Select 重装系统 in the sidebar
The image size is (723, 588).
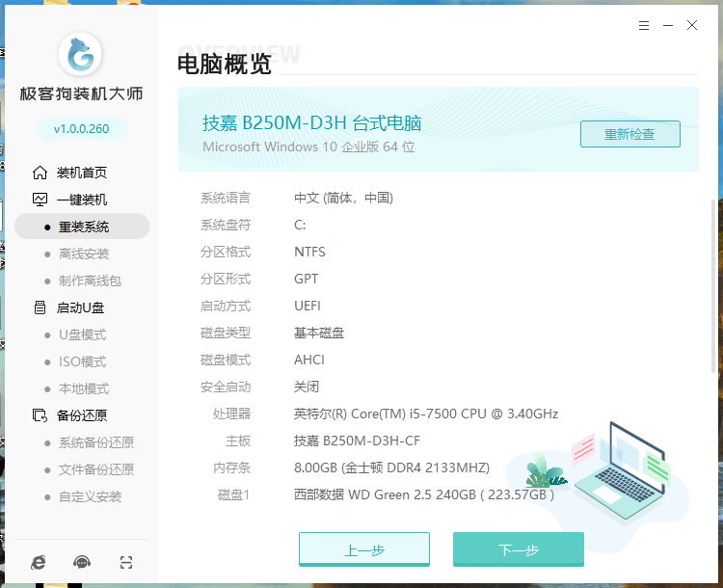click(x=83, y=227)
